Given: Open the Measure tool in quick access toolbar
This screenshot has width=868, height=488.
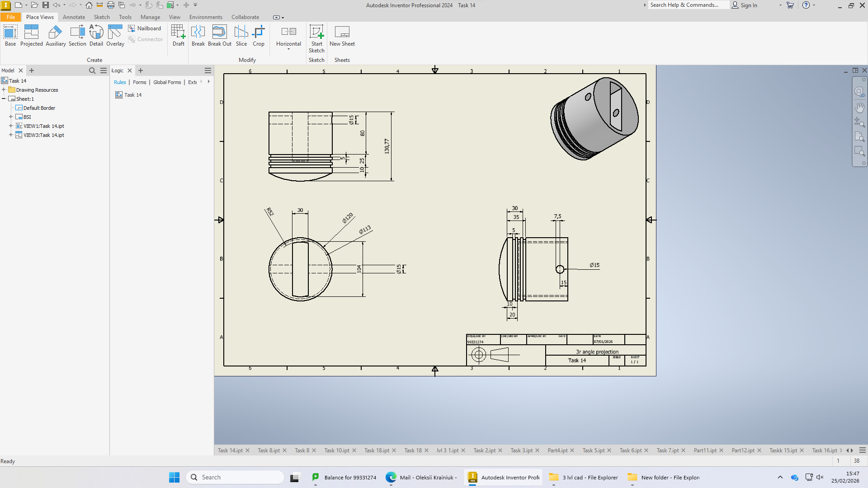Looking at the screenshot, I should click(99, 5).
